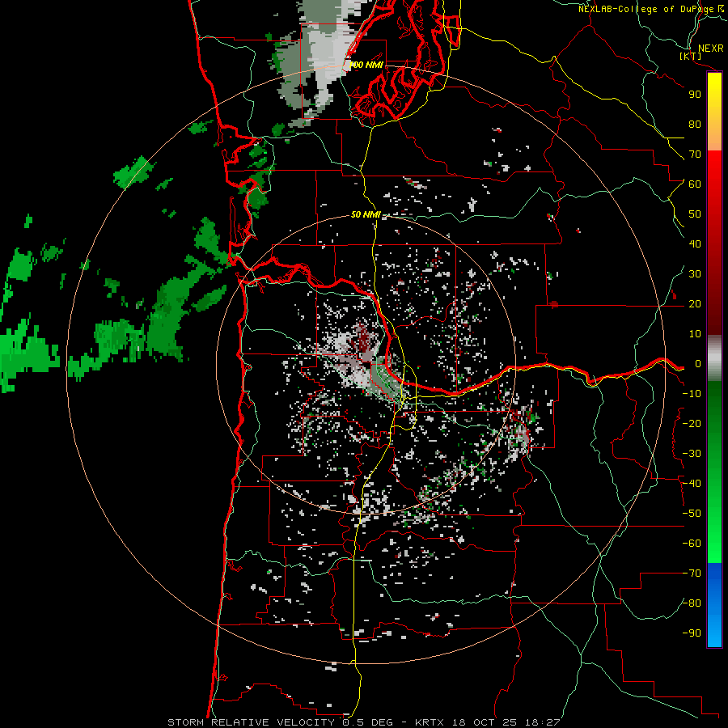Click the 0 value on velocity scale
The image size is (728, 728).
click(x=698, y=363)
